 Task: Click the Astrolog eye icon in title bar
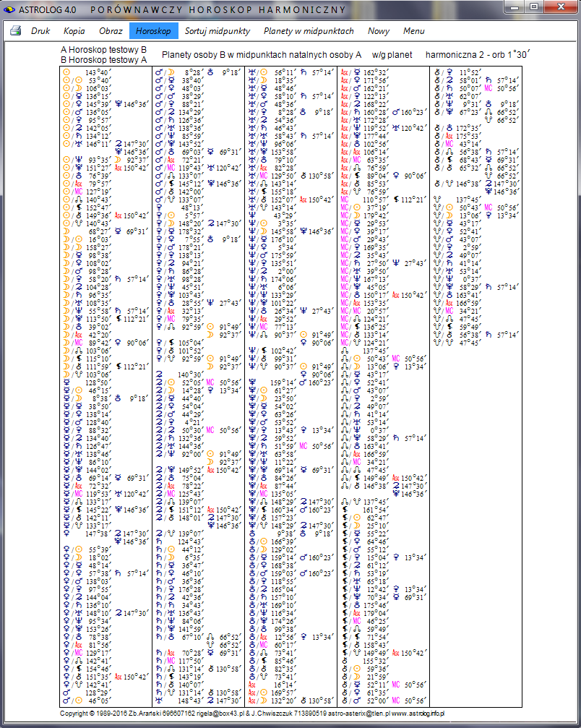pos(9,9)
